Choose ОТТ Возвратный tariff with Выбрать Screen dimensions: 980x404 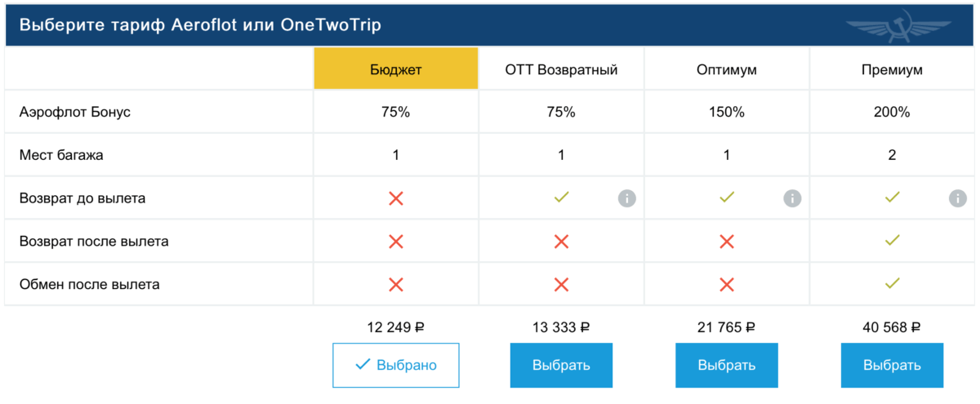point(561,365)
